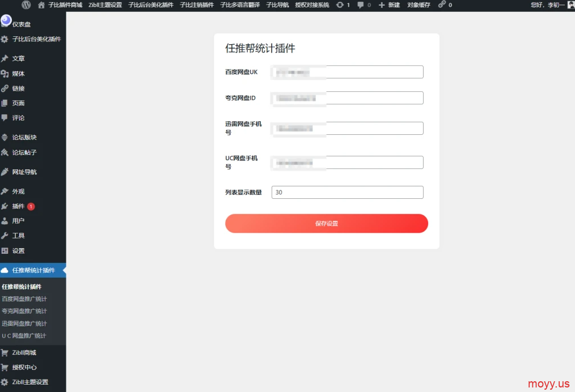The height and width of the screenshot is (392, 575).
Task: Click the media icon beside 媒体
Action: pos(5,74)
